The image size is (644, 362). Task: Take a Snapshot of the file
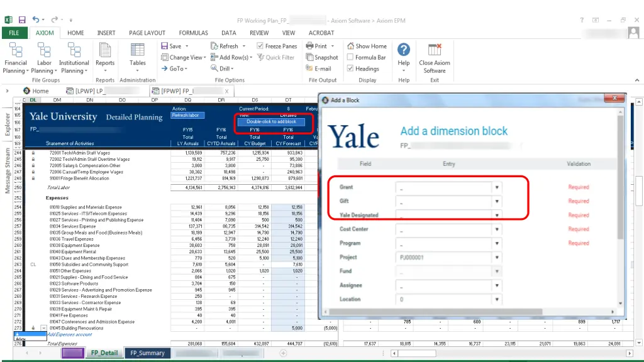[x=322, y=57]
